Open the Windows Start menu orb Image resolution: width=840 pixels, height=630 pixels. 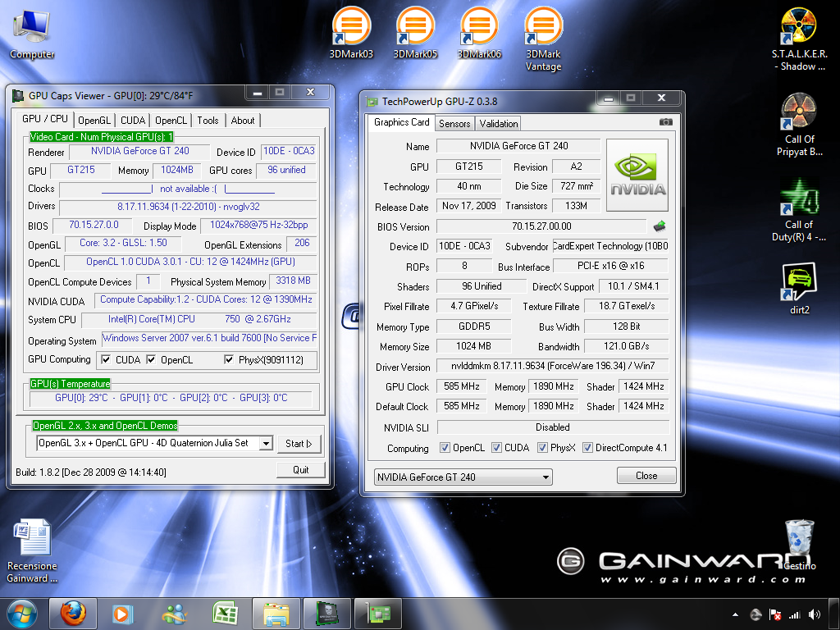click(x=22, y=614)
